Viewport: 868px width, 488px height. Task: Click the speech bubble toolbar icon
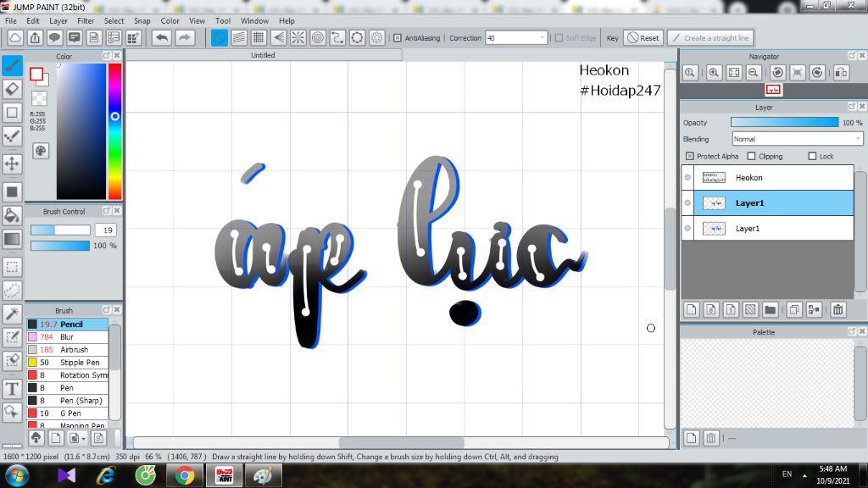(x=54, y=37)
